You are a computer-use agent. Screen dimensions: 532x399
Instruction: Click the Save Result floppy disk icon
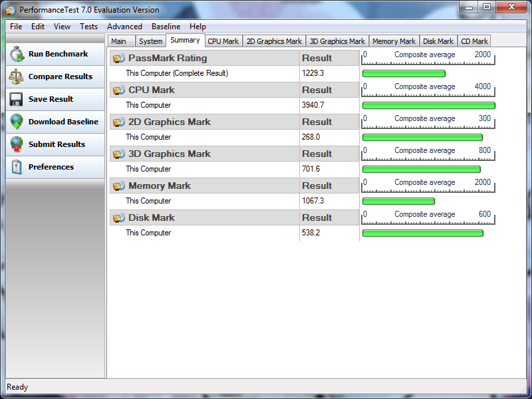click(16, 99)
